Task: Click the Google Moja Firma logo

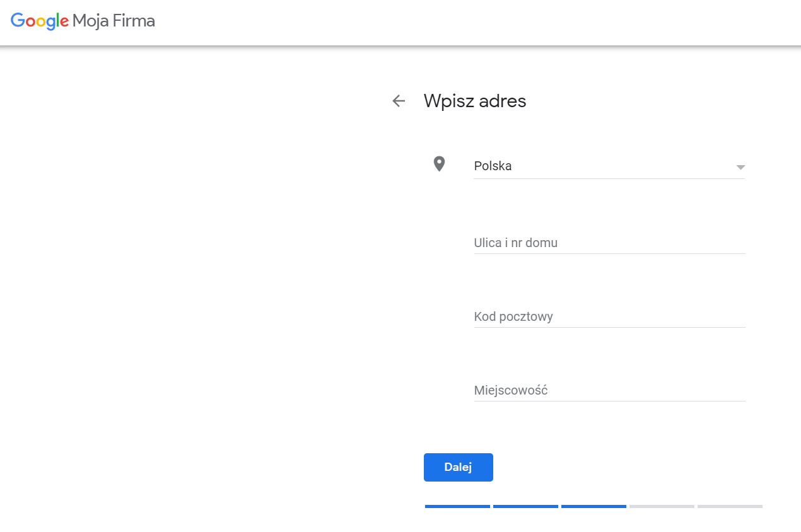Action: tap(83, 21)
